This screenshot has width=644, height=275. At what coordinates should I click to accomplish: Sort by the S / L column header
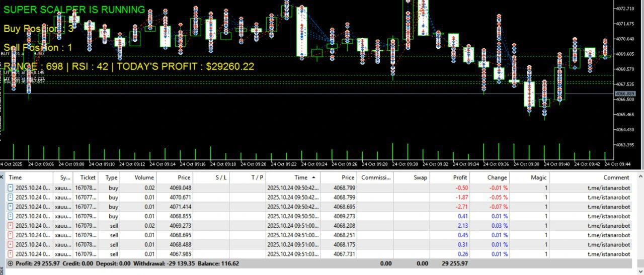[211, 177]
